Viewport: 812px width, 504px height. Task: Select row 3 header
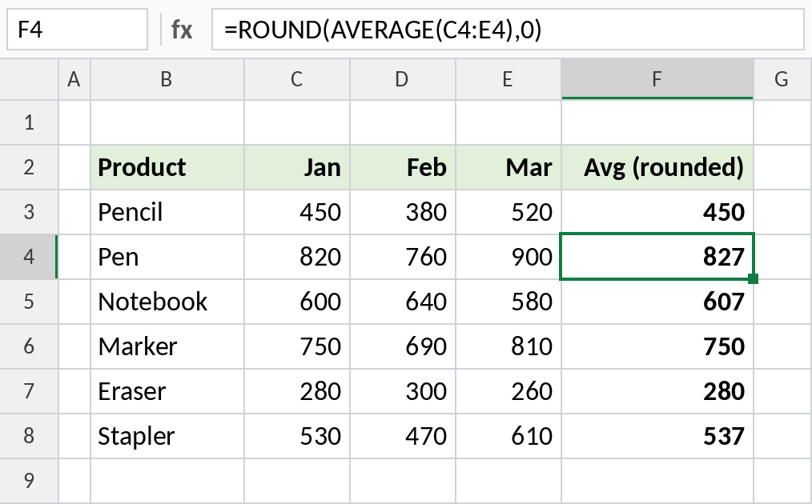pyautogui.click(x=29, y=212)
